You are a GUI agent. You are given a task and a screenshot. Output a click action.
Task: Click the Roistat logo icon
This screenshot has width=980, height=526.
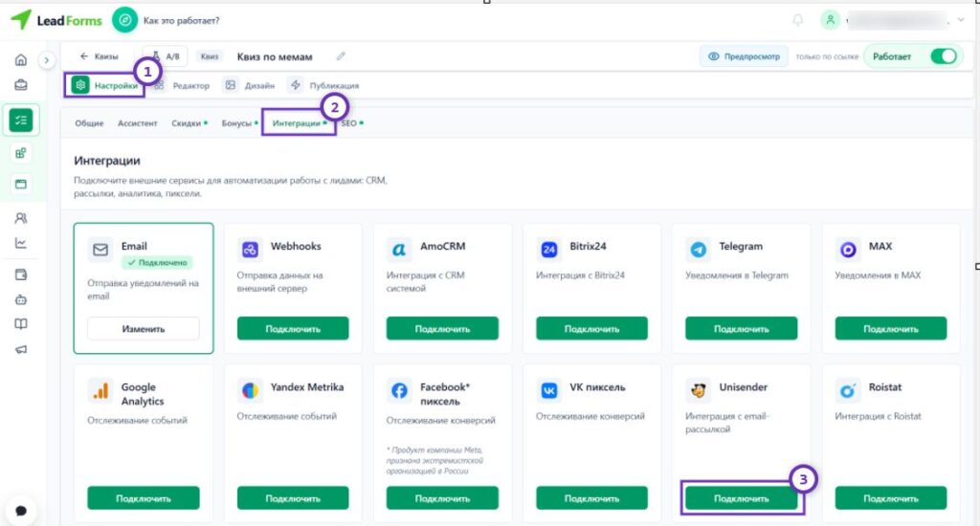848,391
